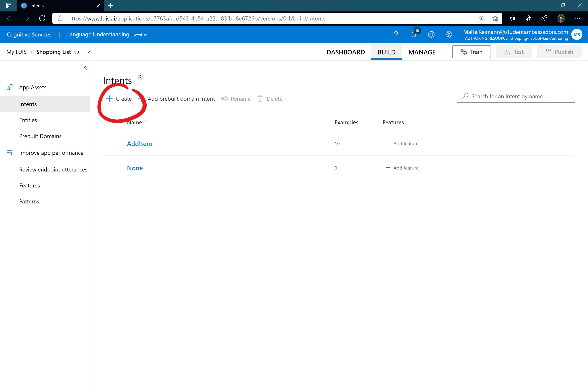Click the Train button
Screen dimensions: 588x392
tap(471, 52)
